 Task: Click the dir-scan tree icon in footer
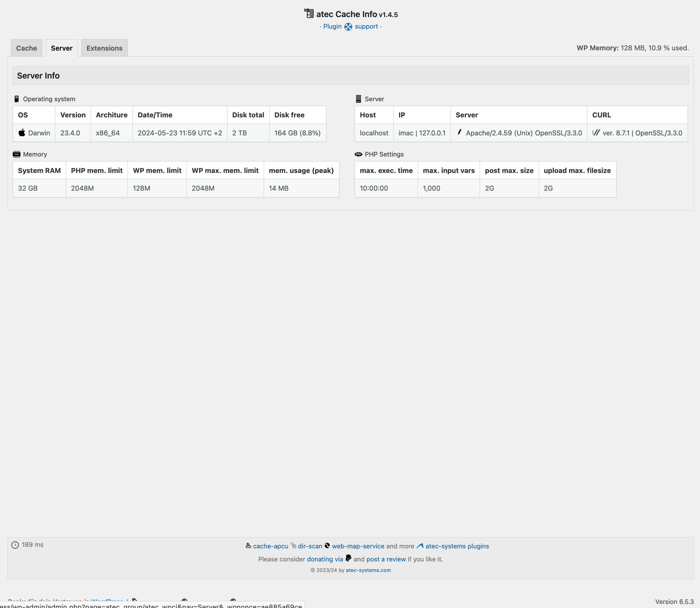[293, 546]
